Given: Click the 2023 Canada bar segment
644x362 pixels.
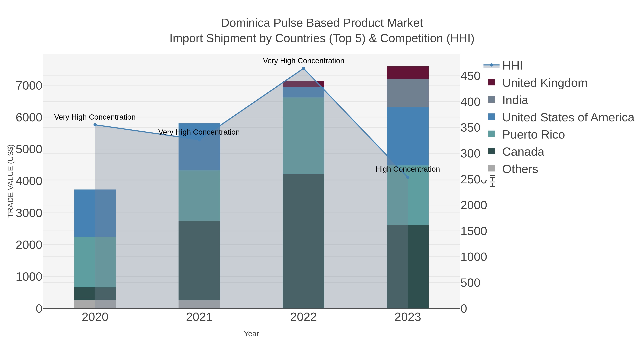Looking at the screenshot, I should [x=408, y=267].
